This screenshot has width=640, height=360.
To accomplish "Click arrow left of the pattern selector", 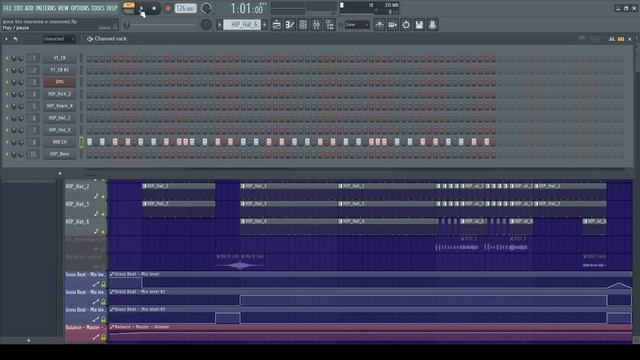I will tap(219, 25).
